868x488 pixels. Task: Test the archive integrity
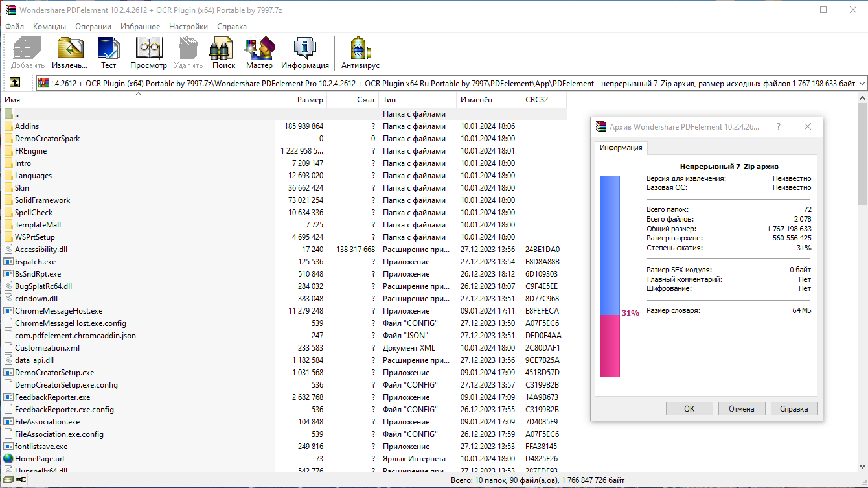click(x=108, y=52)
